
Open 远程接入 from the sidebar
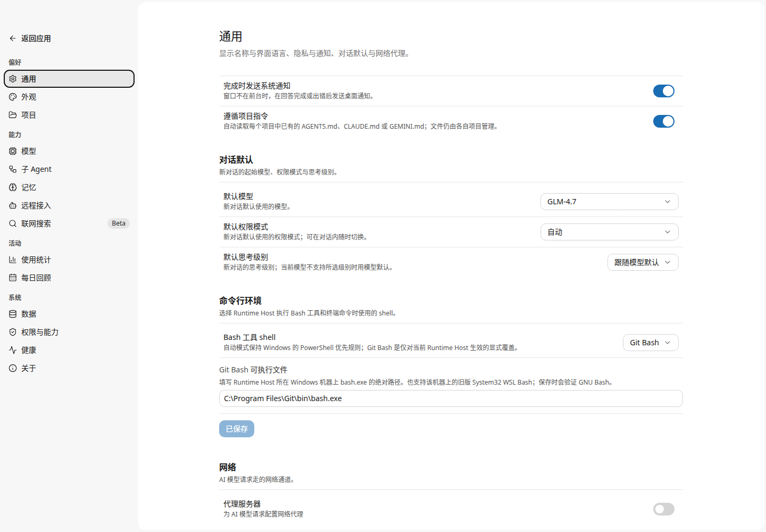click(x=69, y=205)
